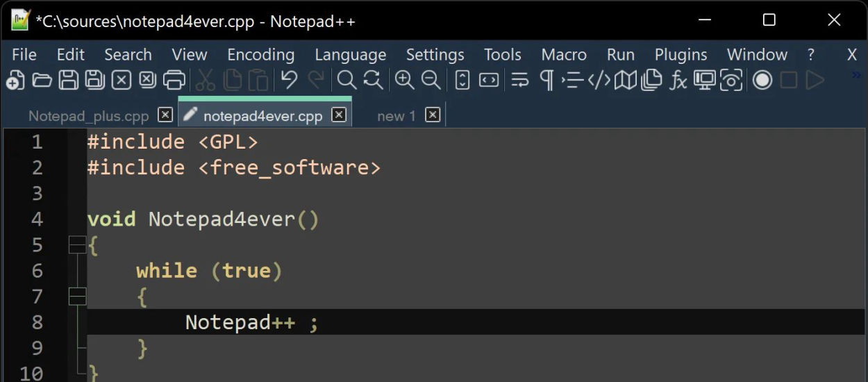Image resolution: width=868 pixels, height=382 pixels.
Task: Click the Undo arrow icon
Action: point(289,81)
